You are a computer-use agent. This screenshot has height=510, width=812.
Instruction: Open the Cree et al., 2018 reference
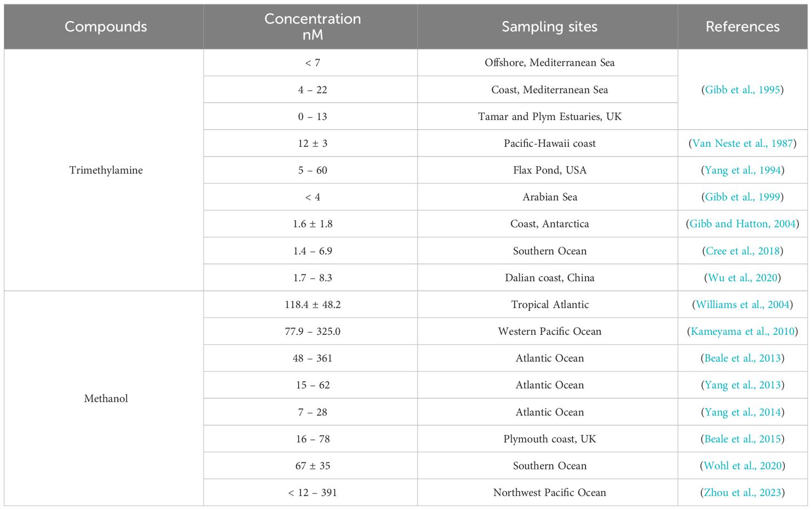click(742, 251)
